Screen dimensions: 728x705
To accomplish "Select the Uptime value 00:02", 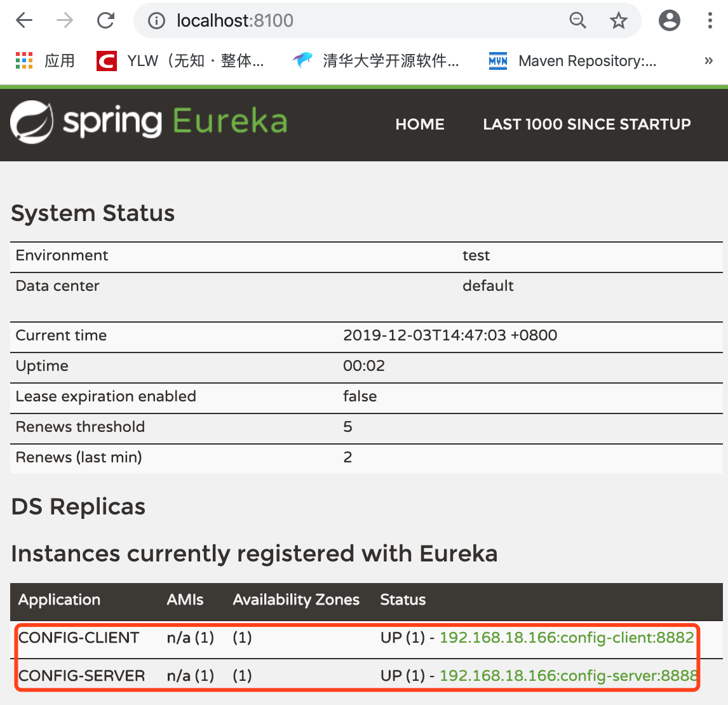I will click(x=364, y=366).
